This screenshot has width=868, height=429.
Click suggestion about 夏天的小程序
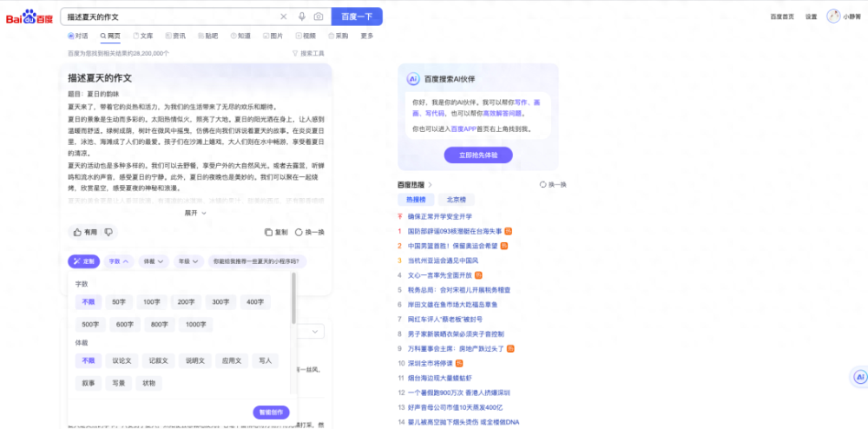[x=258, y=261]
